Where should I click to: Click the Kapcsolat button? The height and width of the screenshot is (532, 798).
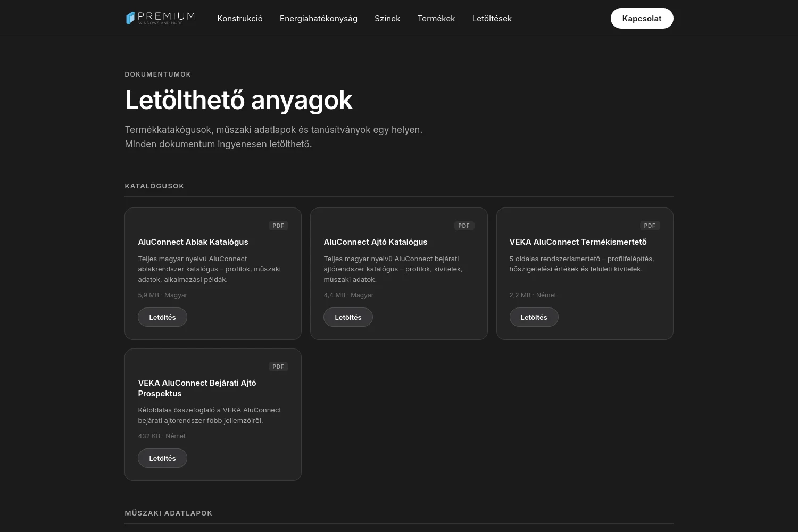click(x=642, y=19)
